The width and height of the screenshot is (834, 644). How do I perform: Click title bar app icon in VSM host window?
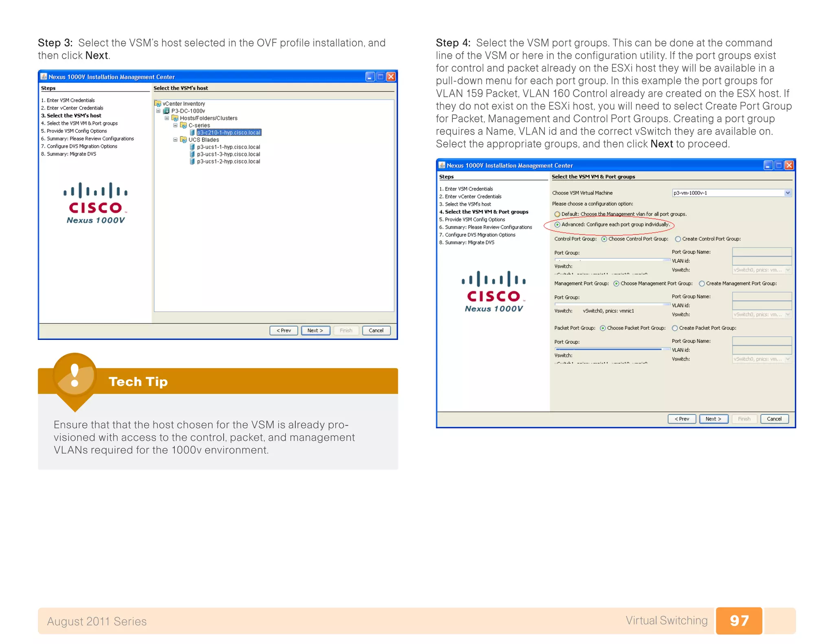click(x=44, y=77)
